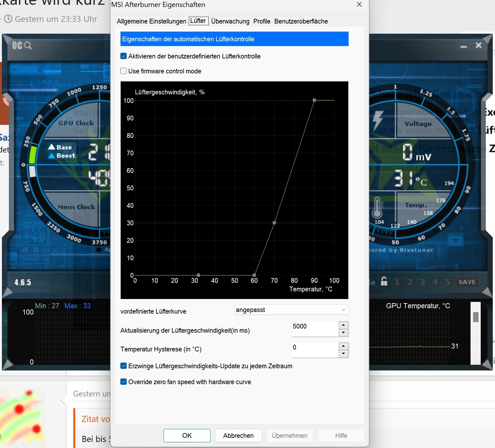This screenshot has height=448, width=495.
Task: Click the lightning bolt Voltage icon
Action: point(378,121)
